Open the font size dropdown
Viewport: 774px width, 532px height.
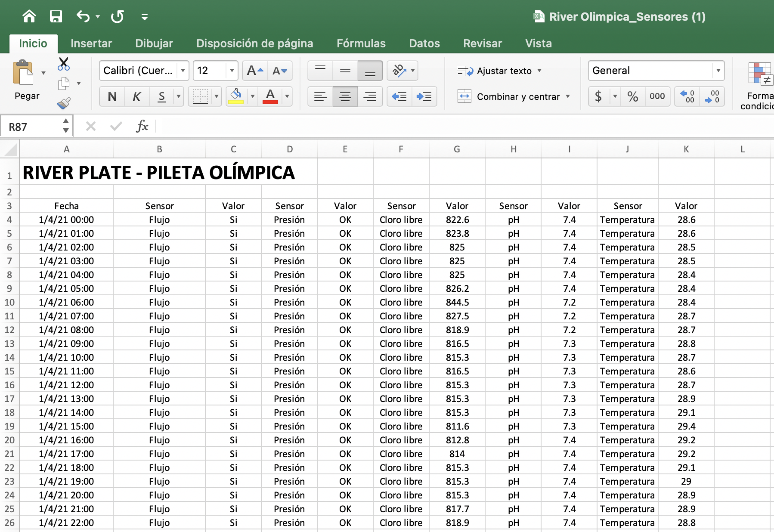[x=232, y=71]
